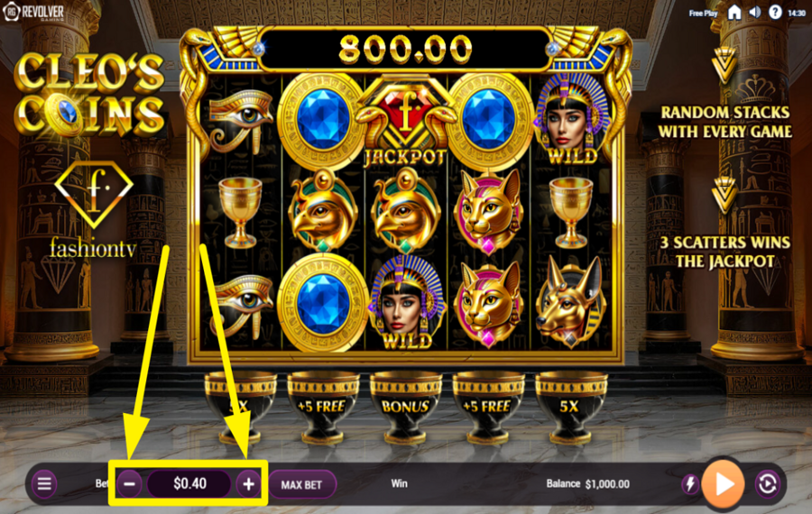Click the orange spin play button
Image resolution: width=812 pixels, height=514 pixels.
tap(724, 484)
